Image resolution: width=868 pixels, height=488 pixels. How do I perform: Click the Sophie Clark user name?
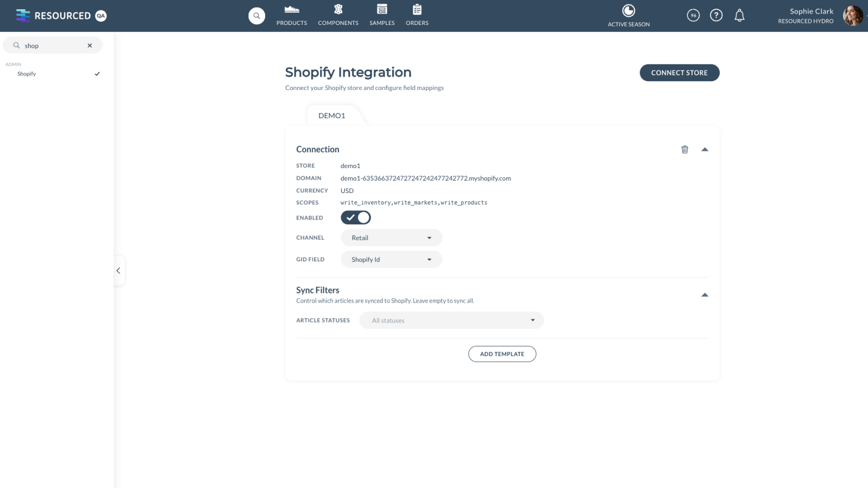tap(812, 11)
